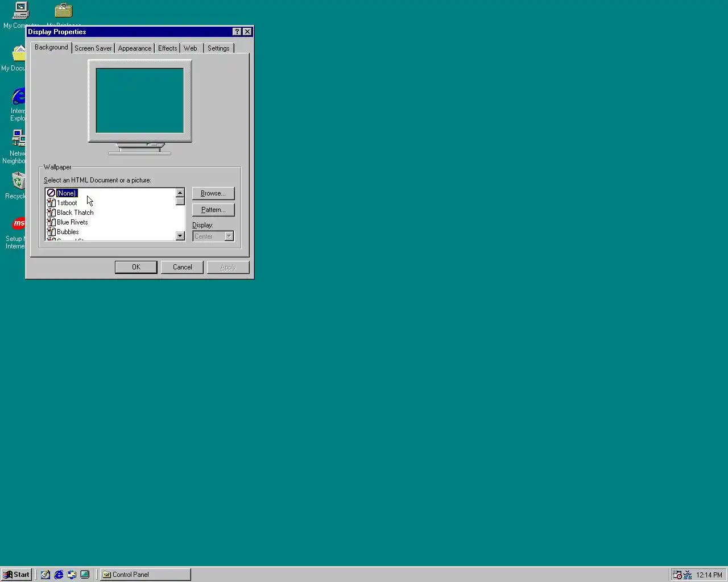Click the help question mark button
728x582 pixels.
tap(237, 32)
